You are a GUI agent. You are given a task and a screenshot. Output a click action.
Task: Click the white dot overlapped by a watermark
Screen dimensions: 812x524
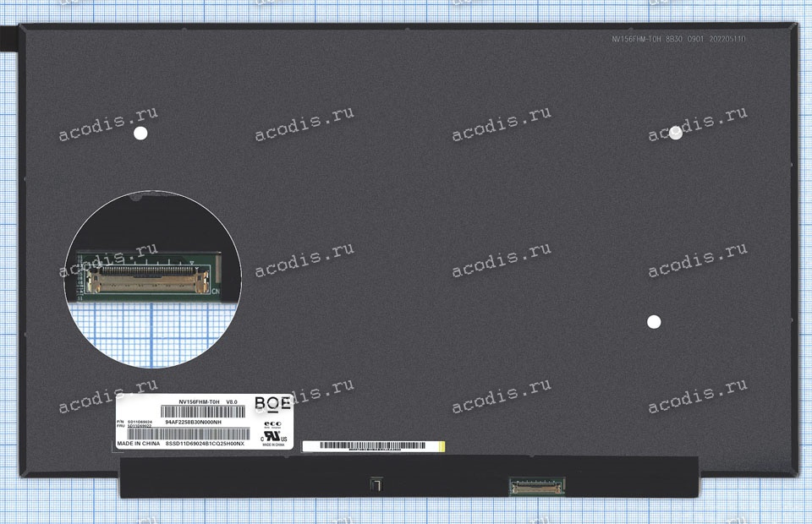click(x=676, y=133)
